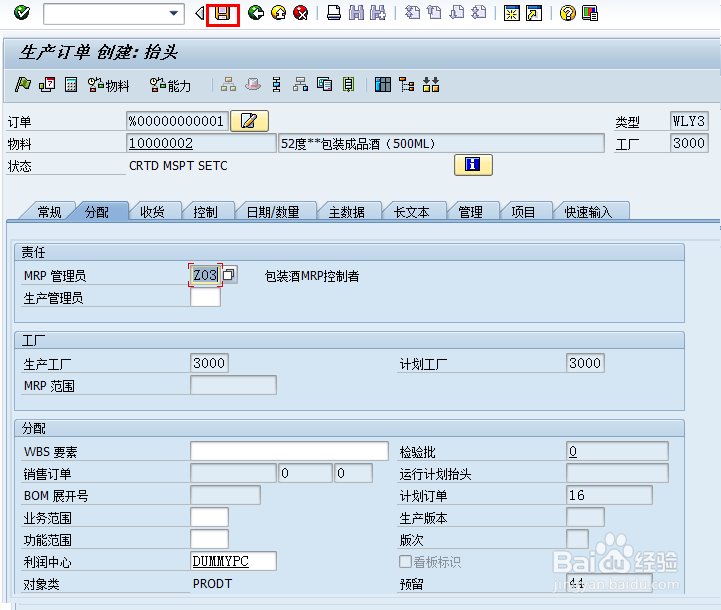Click the 物料 material availability button

(109, 85)
